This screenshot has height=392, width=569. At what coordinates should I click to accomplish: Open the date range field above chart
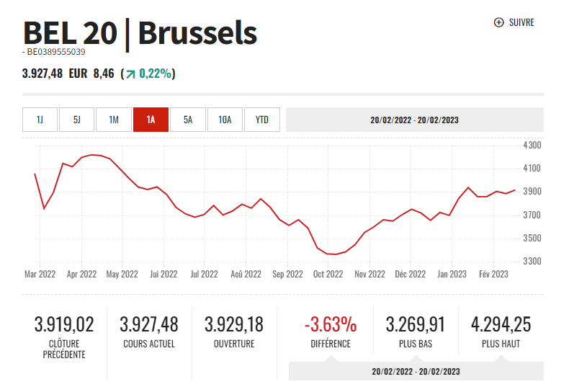tap(414, 120)
